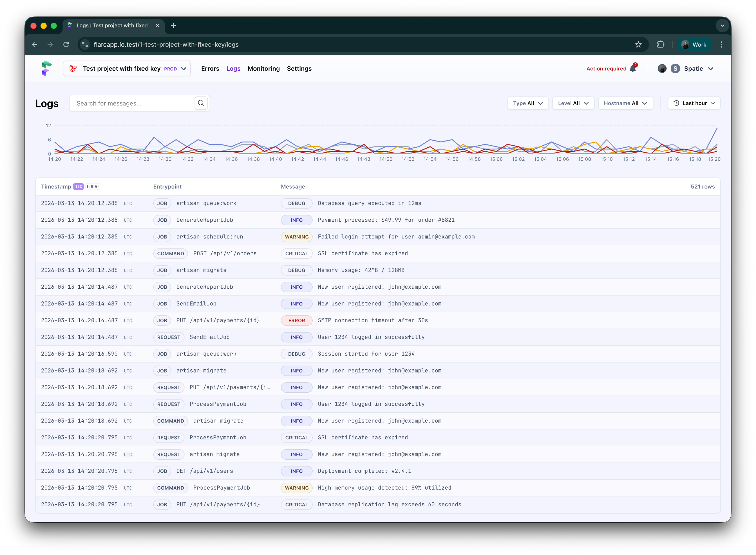Open the Type All filter dropdown
756x555 pixels.
pyautogui.click(x=528, y=103)
